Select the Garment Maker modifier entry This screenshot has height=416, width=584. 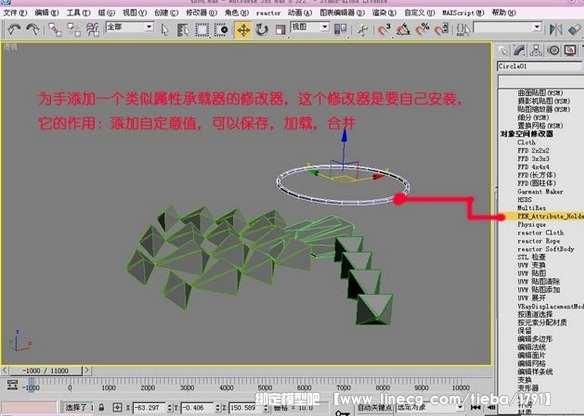[540, 191]
